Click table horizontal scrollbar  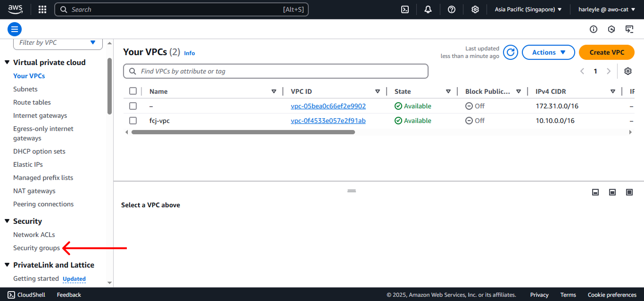pos(243,132)
